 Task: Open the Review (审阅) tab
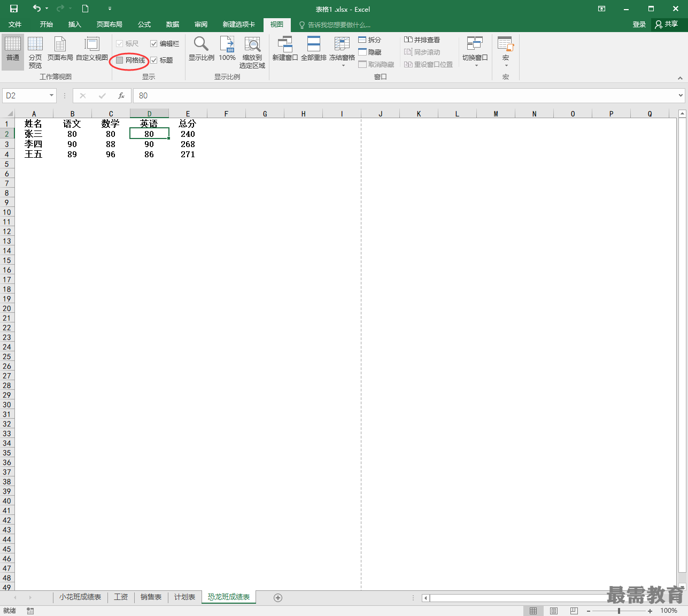click(201, 25)
